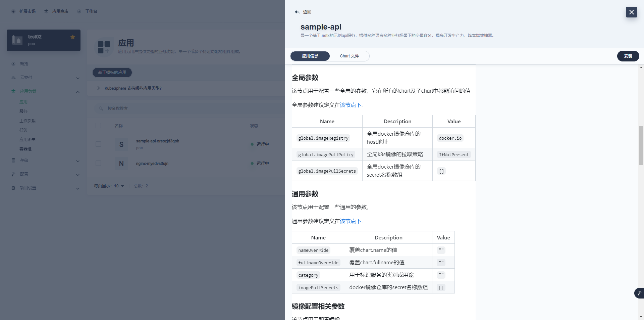Click the 安装 install button
The image size is (644, 320).
pos(628,56)
